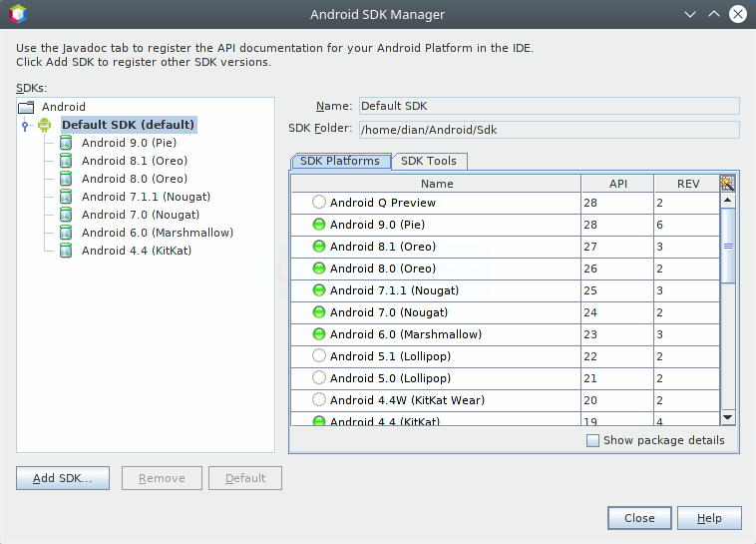Click the Android folder icon in SDKs tree
The image size is (756, 544).
point(26,107)
